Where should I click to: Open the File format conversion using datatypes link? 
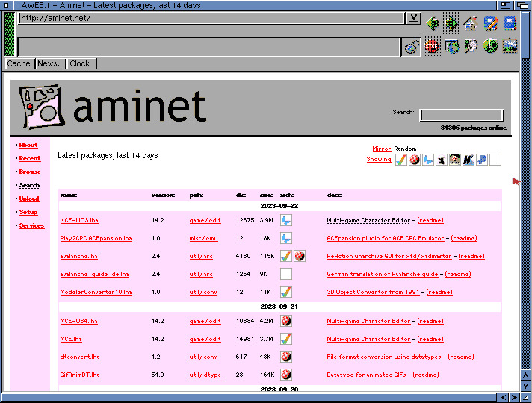(384, 357)
